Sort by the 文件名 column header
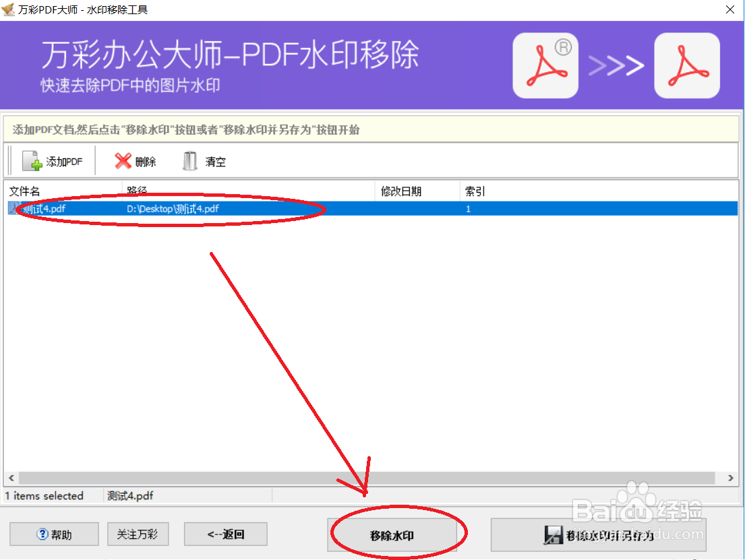The height and width of the screenshot is (560, 745). pyautogui.click(x=63, y=191)
